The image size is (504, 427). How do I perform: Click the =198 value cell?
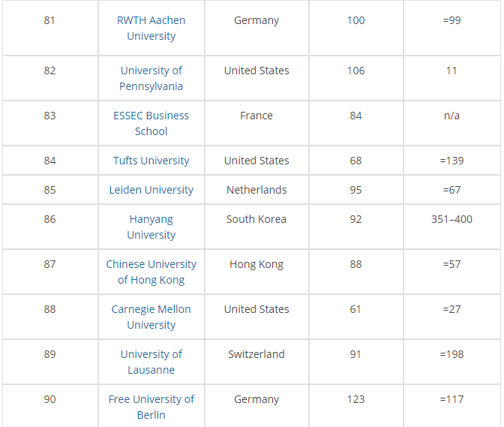(x=451, y=354)
